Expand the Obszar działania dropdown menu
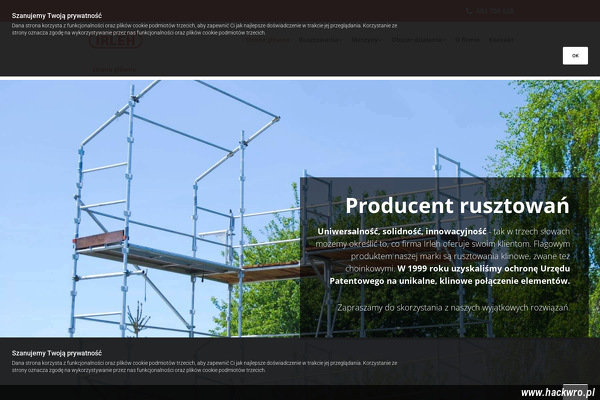The image size is (600, 400). (418, 40)
